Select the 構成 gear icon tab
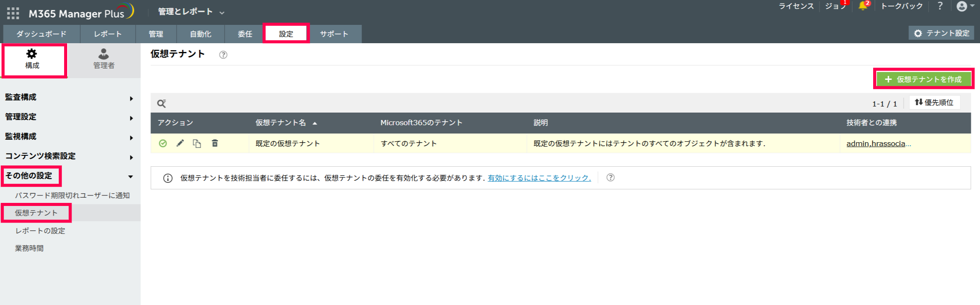 pyautogui.click(x=32, y=59)
